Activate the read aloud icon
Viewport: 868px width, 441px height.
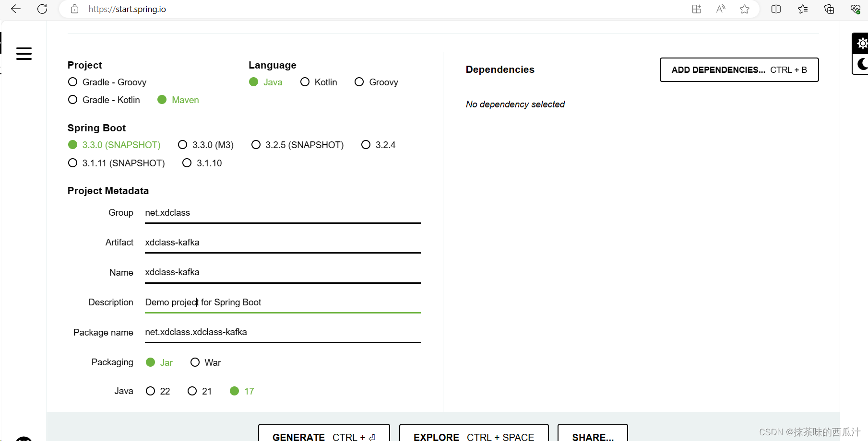(721, 9)
